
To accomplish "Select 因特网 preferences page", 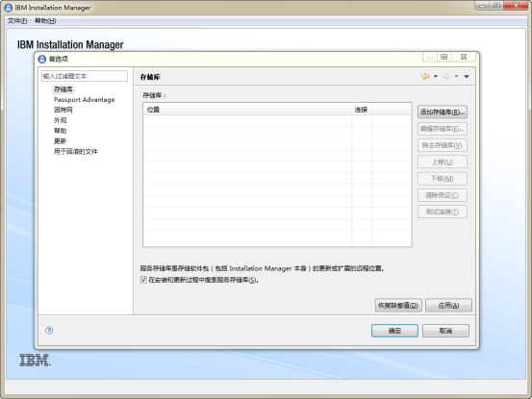I will [x=63, y=110].
